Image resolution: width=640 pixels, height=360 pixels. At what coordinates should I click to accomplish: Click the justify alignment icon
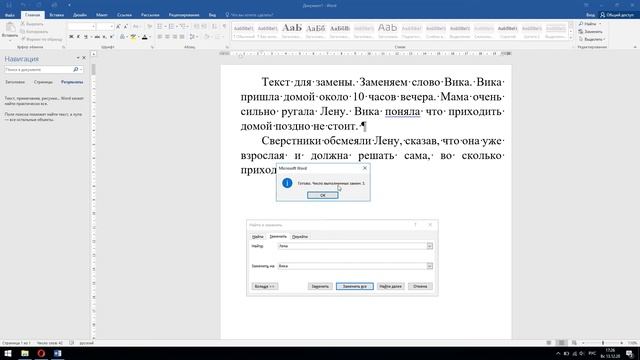(x=182, y=37)
